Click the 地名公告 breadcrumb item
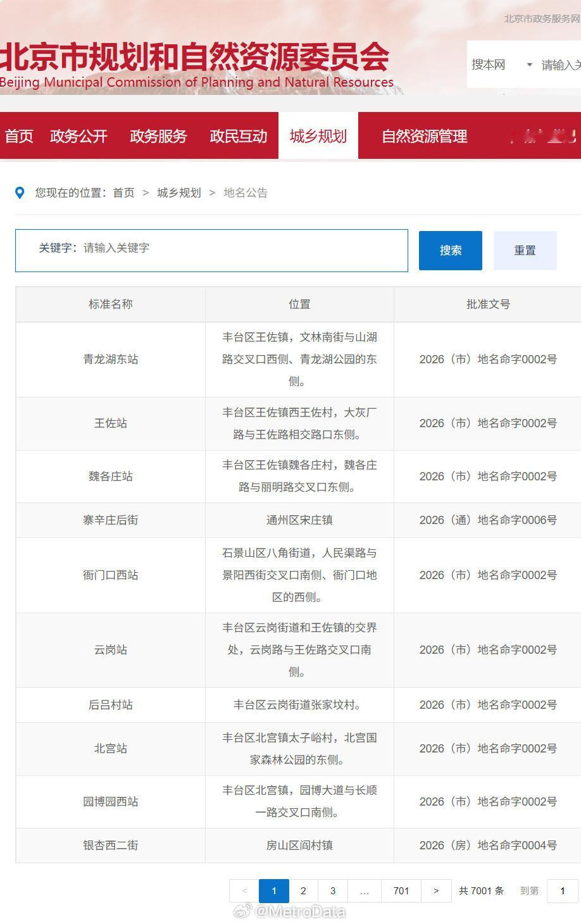This screenshot has width=581, height=924. tap(246, 193)
